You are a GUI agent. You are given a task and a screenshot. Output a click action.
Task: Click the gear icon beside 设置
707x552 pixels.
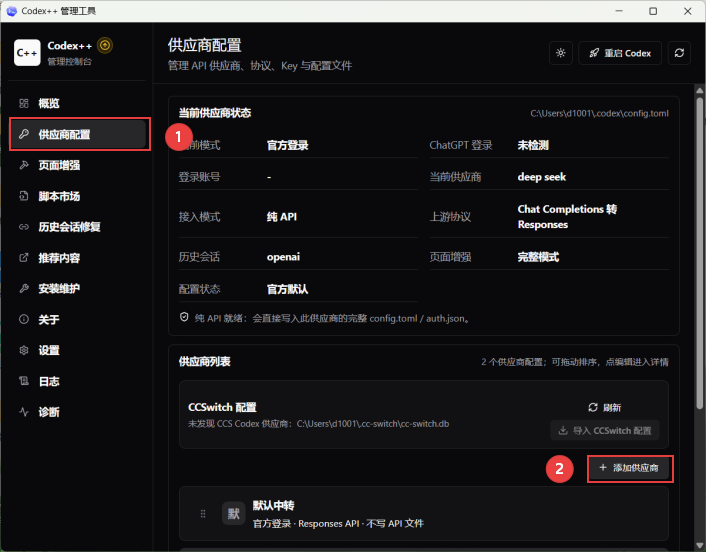point(24,350)
